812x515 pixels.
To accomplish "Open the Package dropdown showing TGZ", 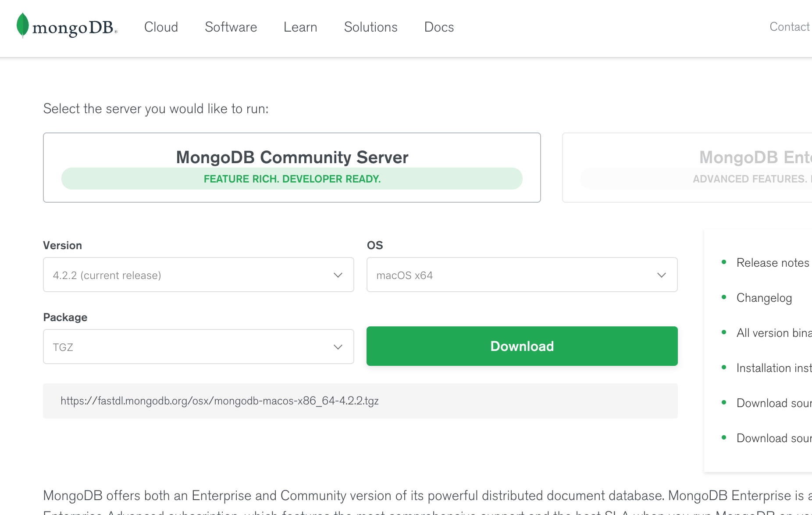I will (199, 347).
